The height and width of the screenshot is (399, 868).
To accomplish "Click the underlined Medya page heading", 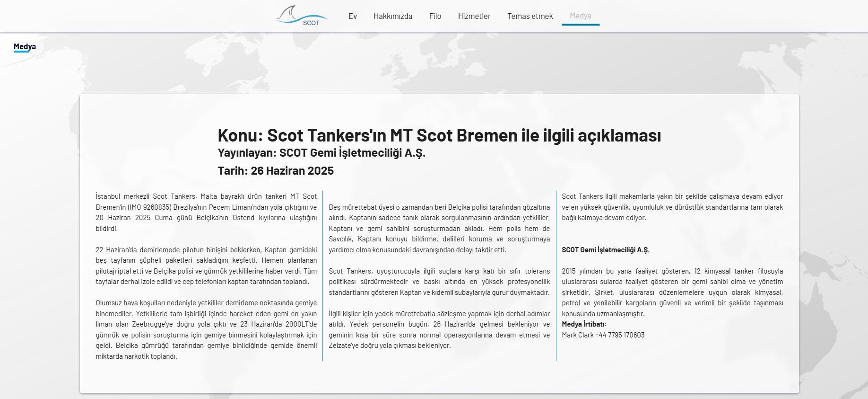I will 25,46.
